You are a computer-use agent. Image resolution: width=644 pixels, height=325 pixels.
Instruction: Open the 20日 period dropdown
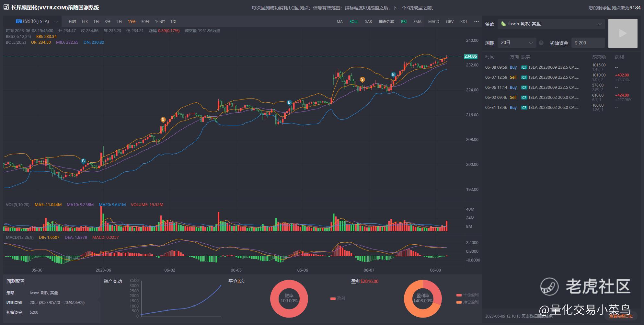click(x=517, y=43)
